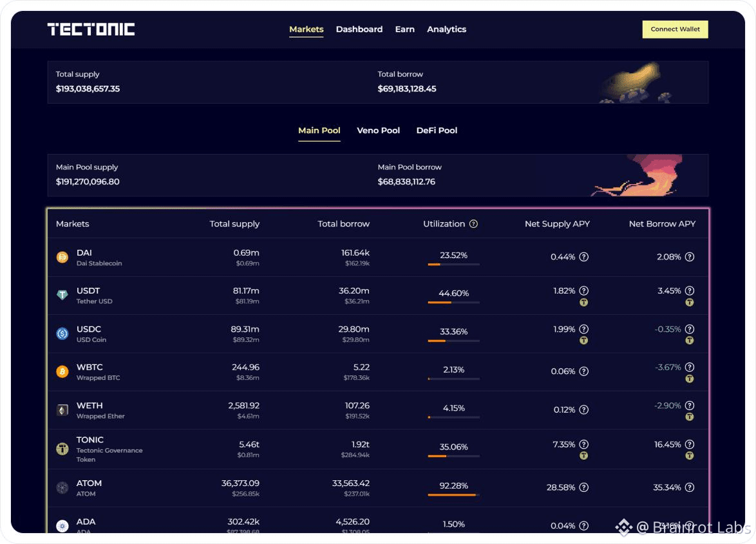Click the Tectonic logo
Viewport: 756px width, 544px height.
91,30
